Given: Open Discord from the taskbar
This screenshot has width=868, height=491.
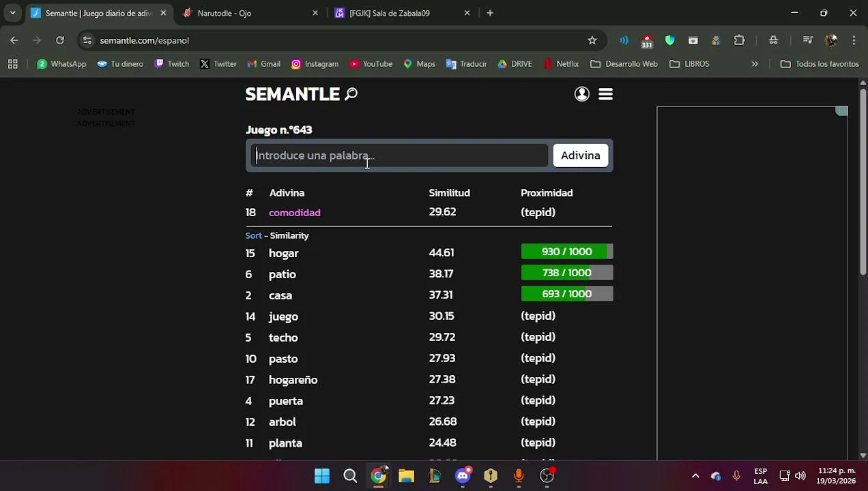Looking at the screenshot, I should (x=463, y=476).
